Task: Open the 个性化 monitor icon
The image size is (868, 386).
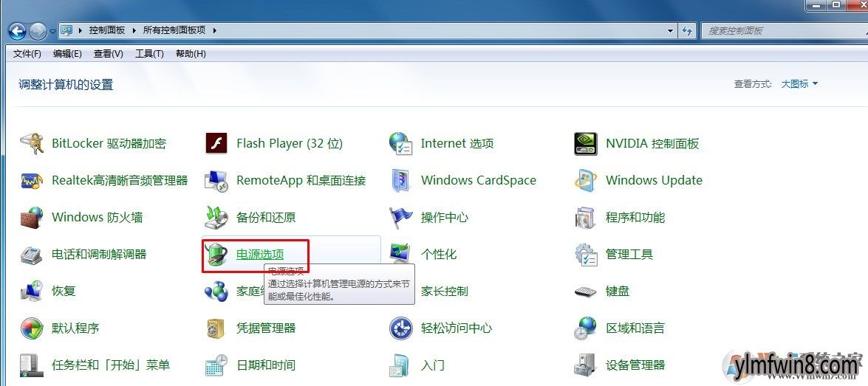Action: (x=401, y=255)
